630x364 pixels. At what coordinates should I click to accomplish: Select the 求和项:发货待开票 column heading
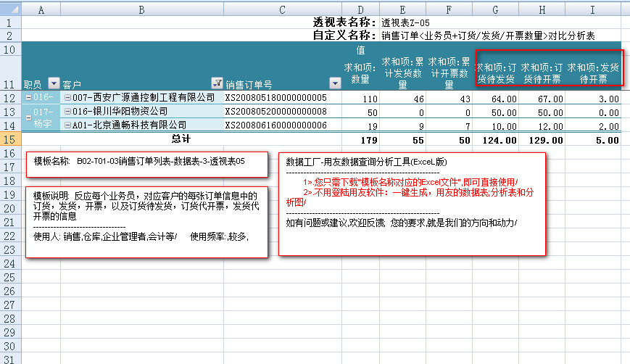pyautogui.click(x=594, y=73)
